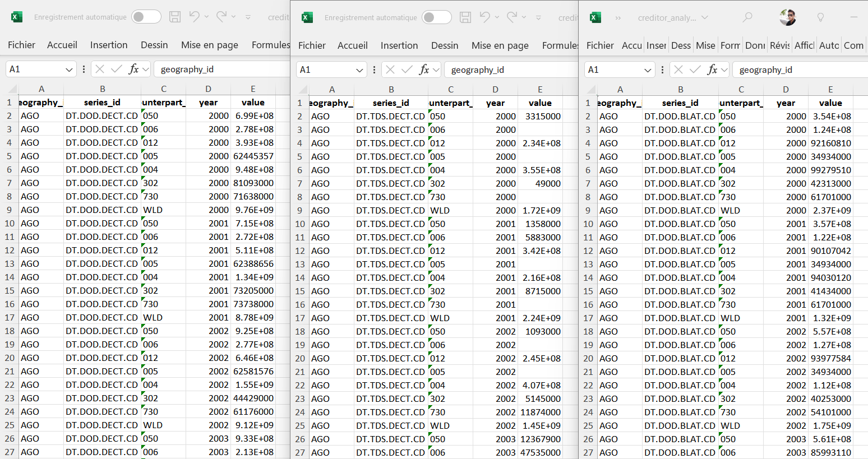Viewport: 868px width, 459px height.
Task: Open redo history dropdown in left window
Action: click(x=234, y=17)
